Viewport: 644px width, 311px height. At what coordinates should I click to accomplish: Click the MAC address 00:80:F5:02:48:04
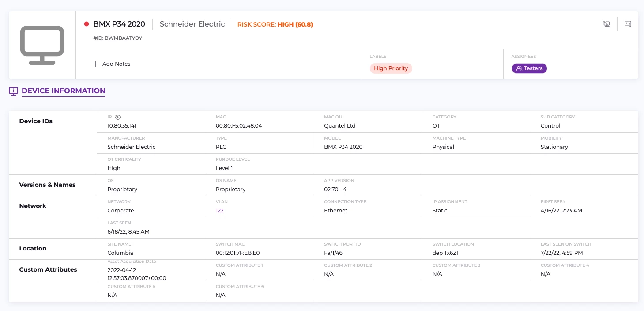tap(239, 126)
